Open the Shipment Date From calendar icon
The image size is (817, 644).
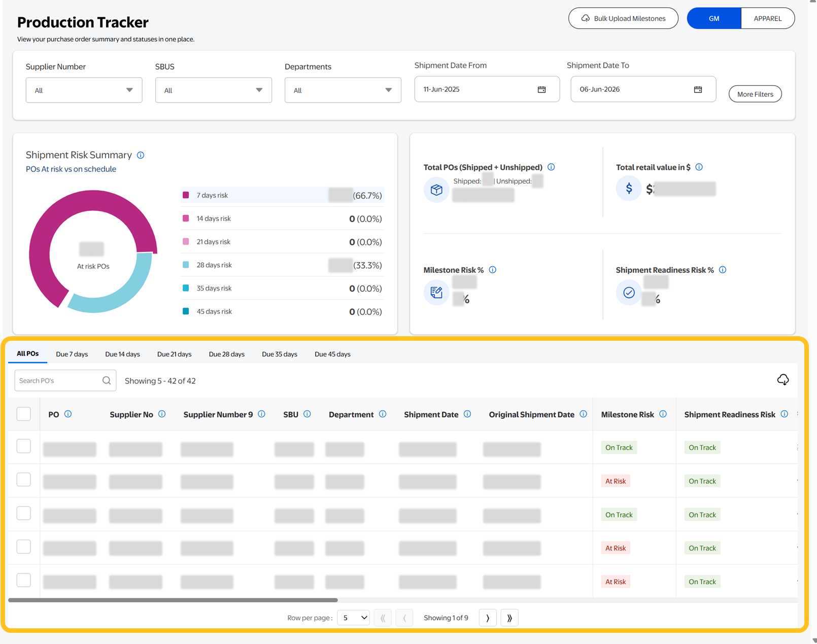541,89
